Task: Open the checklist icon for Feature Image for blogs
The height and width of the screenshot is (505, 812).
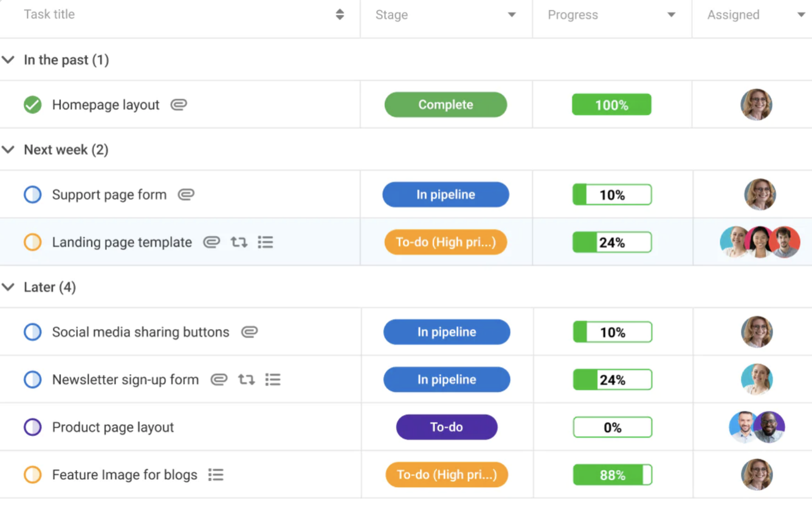Action: click(216, 475)
